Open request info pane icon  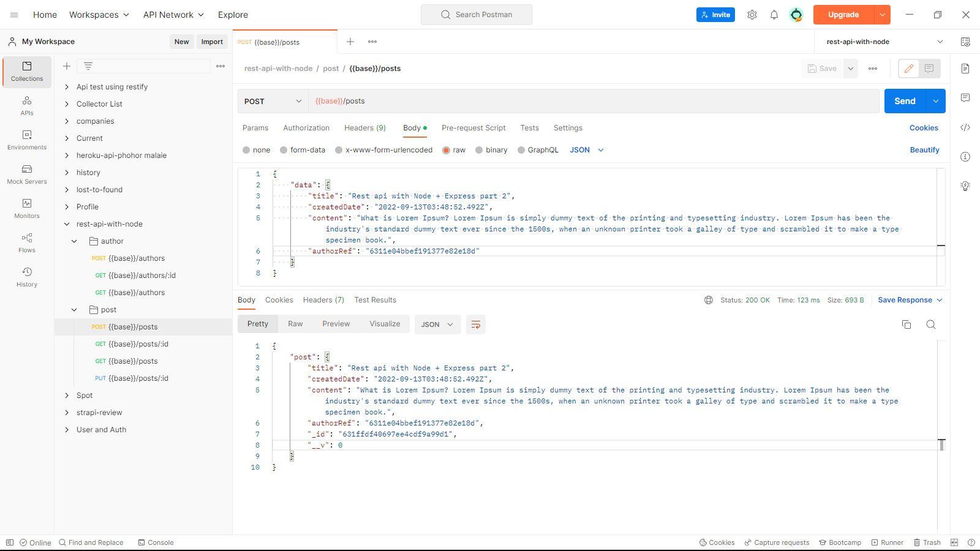[965, 157]
